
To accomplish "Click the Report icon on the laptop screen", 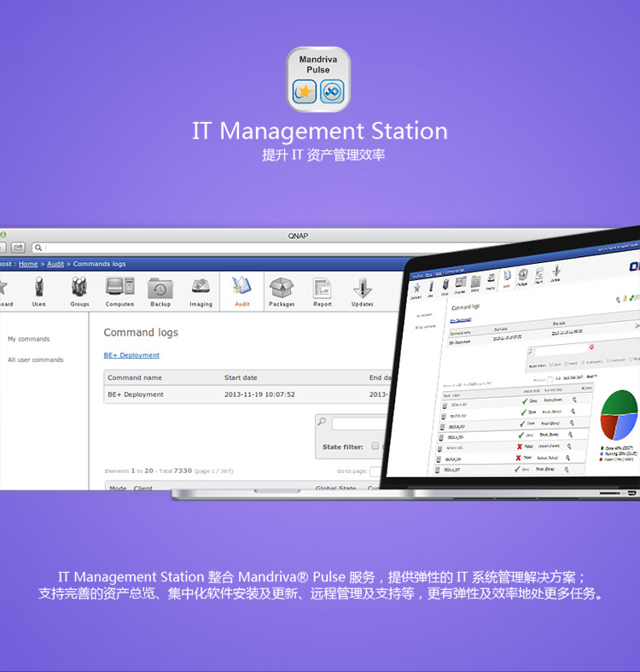I will point(539,274).
